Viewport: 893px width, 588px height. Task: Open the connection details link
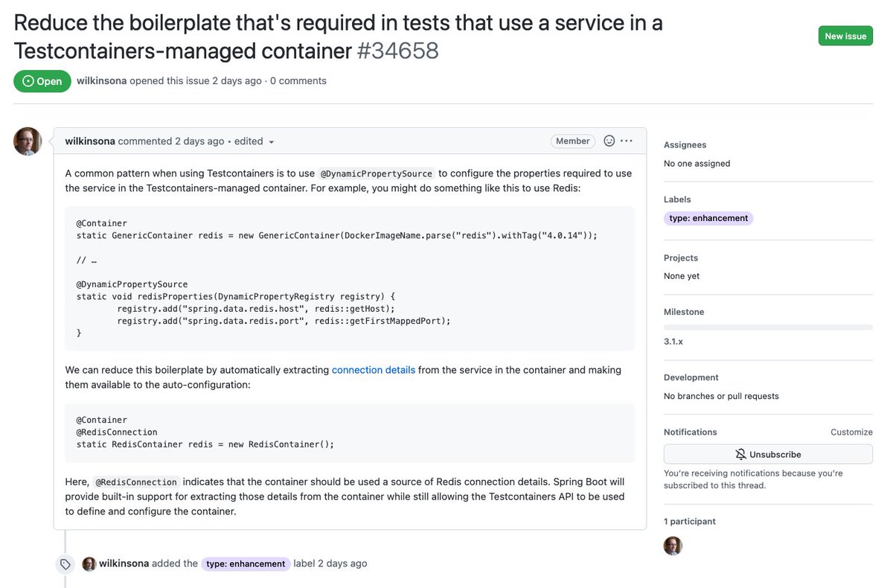point(373,369)
